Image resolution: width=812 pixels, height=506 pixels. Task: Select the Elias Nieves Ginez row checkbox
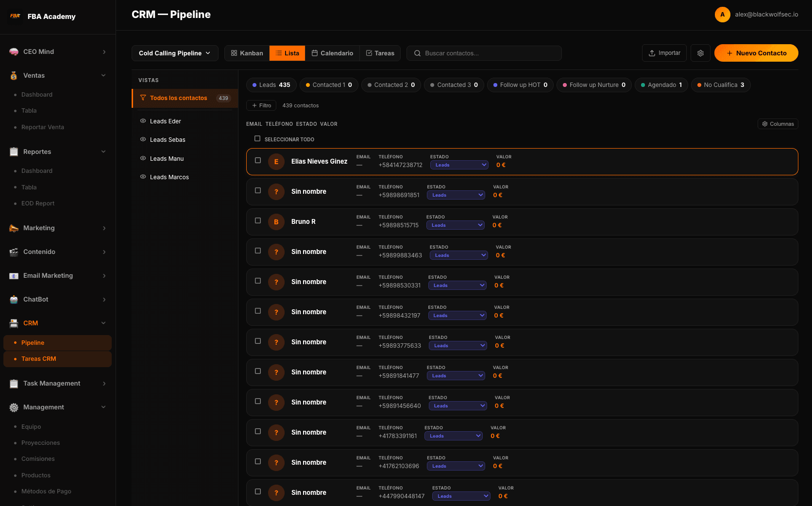[x=258, y=161]
